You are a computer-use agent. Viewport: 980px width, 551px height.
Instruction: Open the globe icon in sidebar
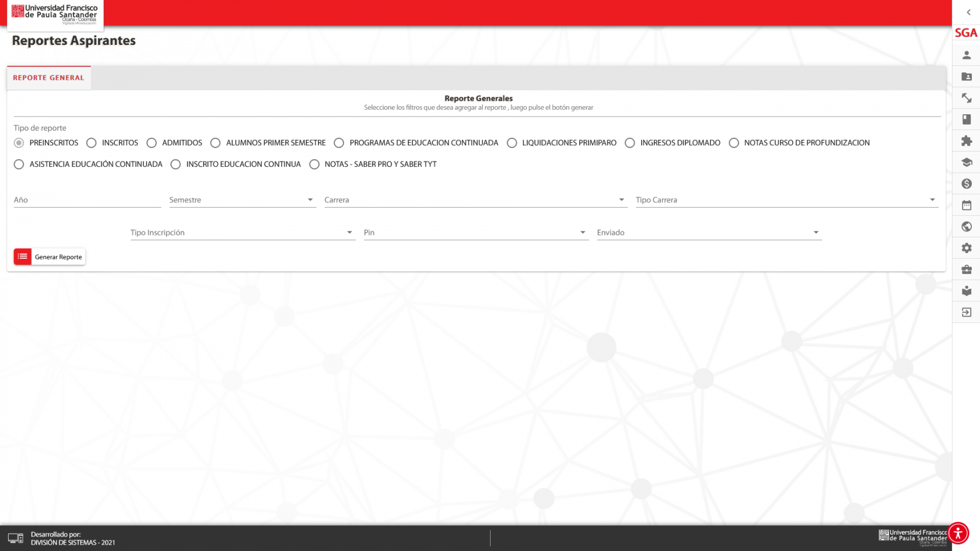(x=966, y=227)
